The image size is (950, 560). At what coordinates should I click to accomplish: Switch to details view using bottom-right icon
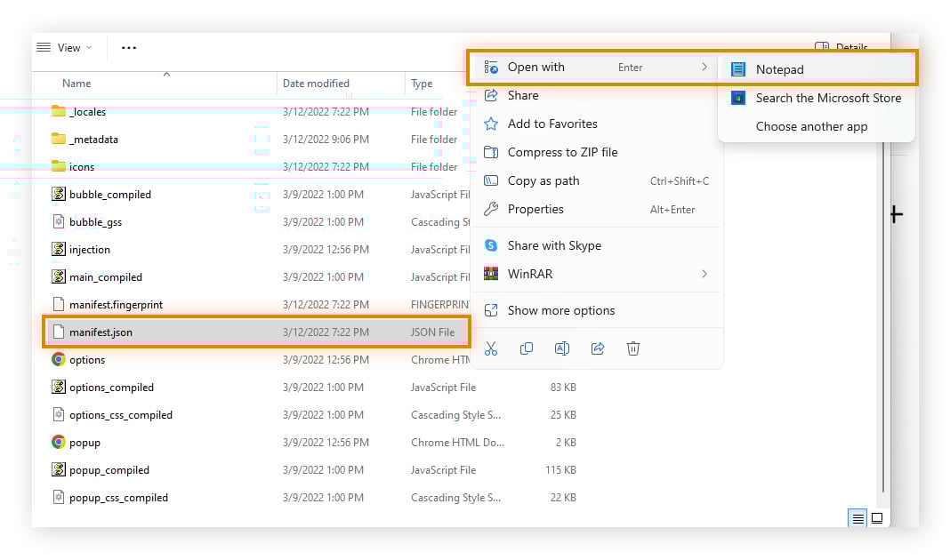tap(857, 517)
